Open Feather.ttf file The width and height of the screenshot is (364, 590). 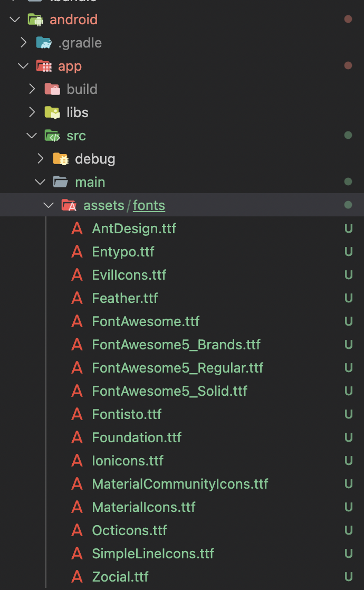pos(125,298)
